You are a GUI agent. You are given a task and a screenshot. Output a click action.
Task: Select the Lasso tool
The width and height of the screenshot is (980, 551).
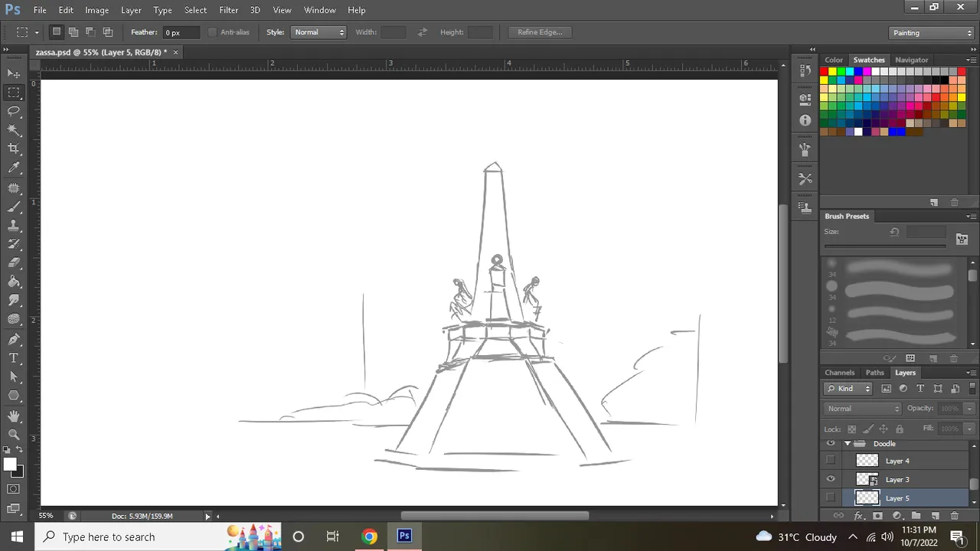[x=14, y=111]
